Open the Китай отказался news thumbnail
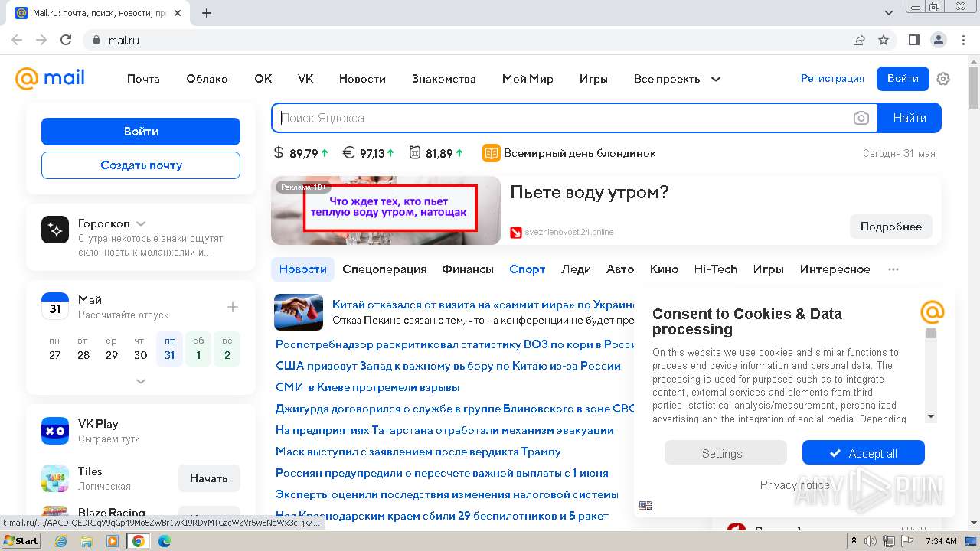 299,311
